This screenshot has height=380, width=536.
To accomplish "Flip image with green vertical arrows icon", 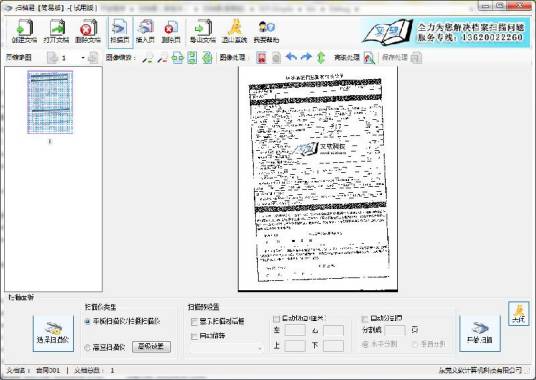I will [321, 58].
